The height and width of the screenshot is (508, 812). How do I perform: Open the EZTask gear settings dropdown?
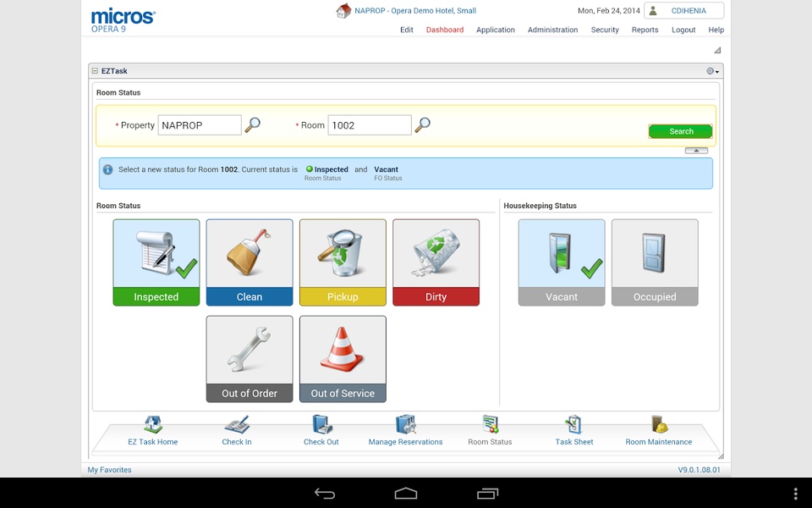(712, 71)
